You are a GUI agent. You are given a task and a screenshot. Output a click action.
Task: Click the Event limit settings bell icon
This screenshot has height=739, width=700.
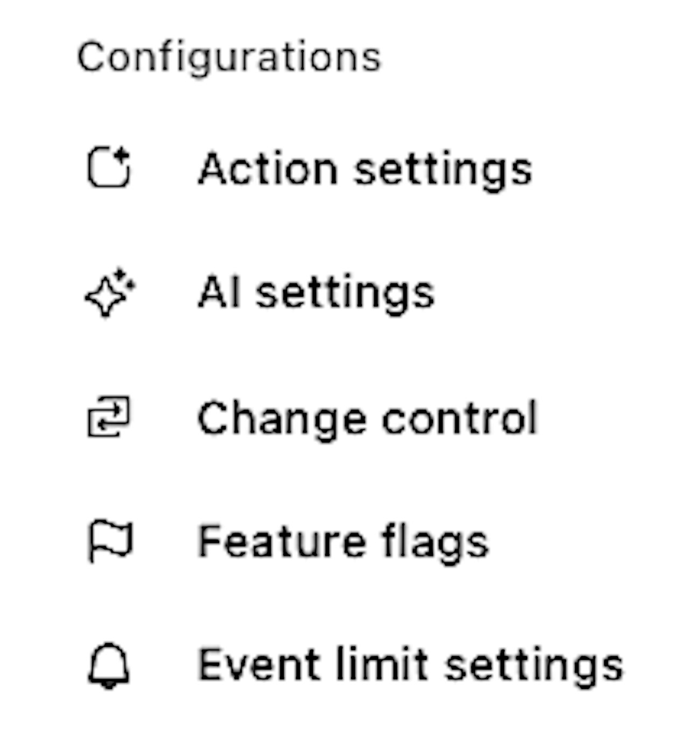point(109,665)
